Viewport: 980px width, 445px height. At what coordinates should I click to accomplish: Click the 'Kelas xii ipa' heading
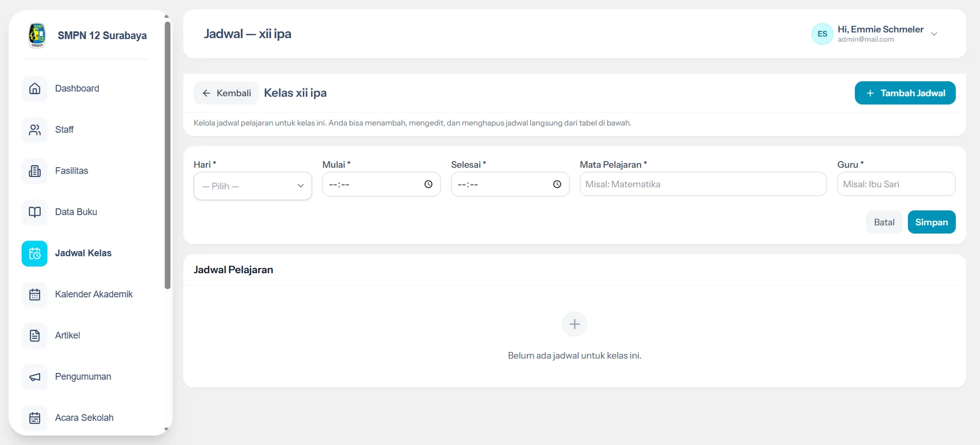pyautogui.click(x=295, y=93)
